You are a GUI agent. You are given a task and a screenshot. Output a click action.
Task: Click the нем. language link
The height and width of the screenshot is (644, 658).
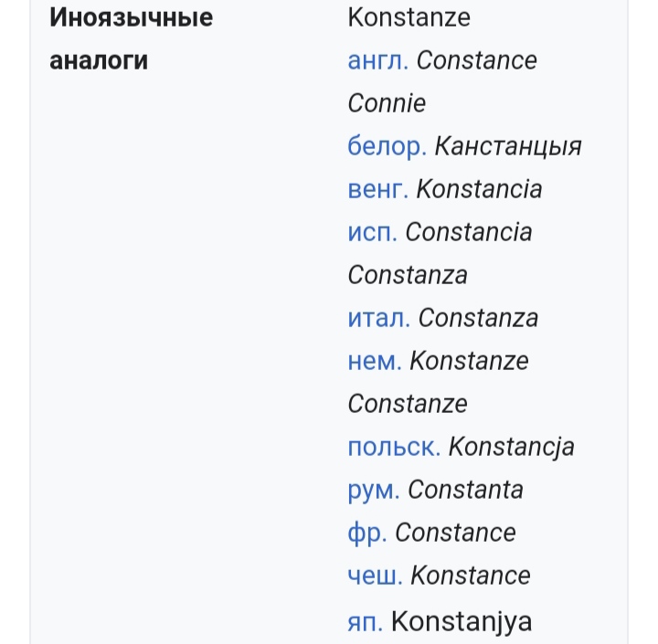tap(374, 362)
